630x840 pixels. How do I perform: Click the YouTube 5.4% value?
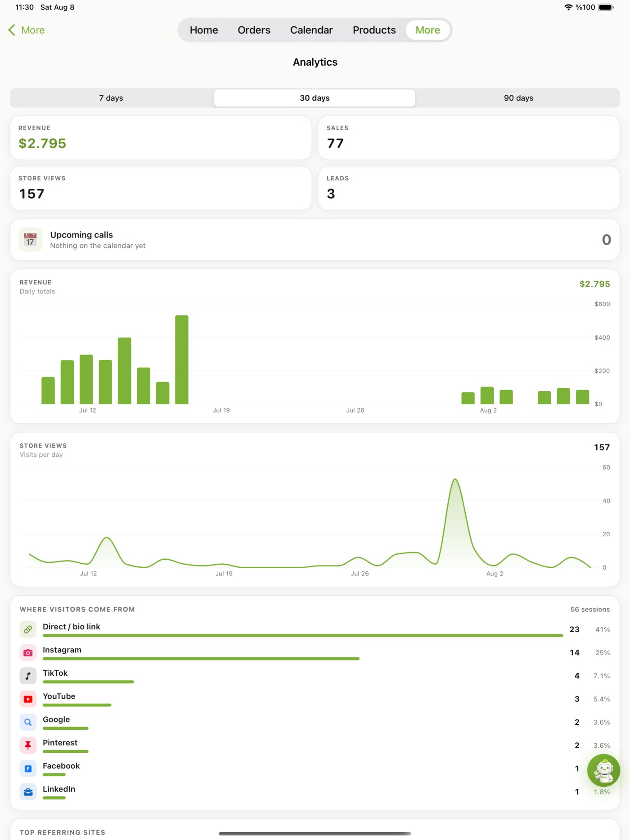tap(602, 699)
